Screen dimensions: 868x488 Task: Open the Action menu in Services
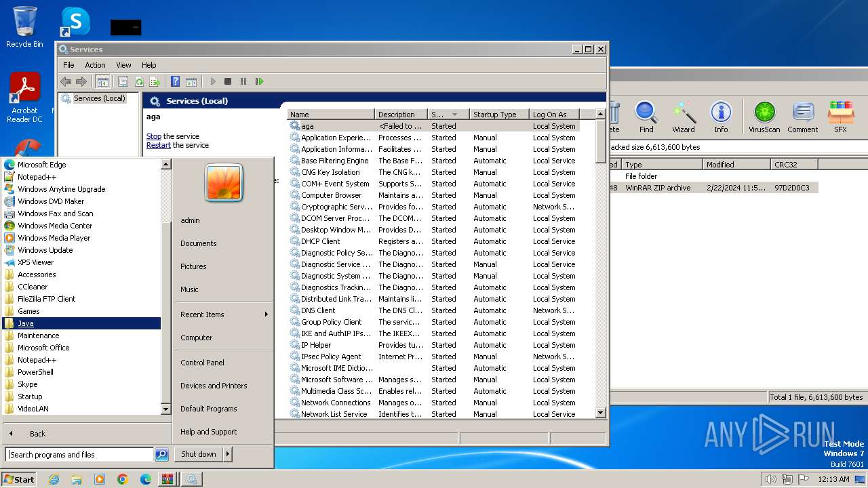point(95,65)
